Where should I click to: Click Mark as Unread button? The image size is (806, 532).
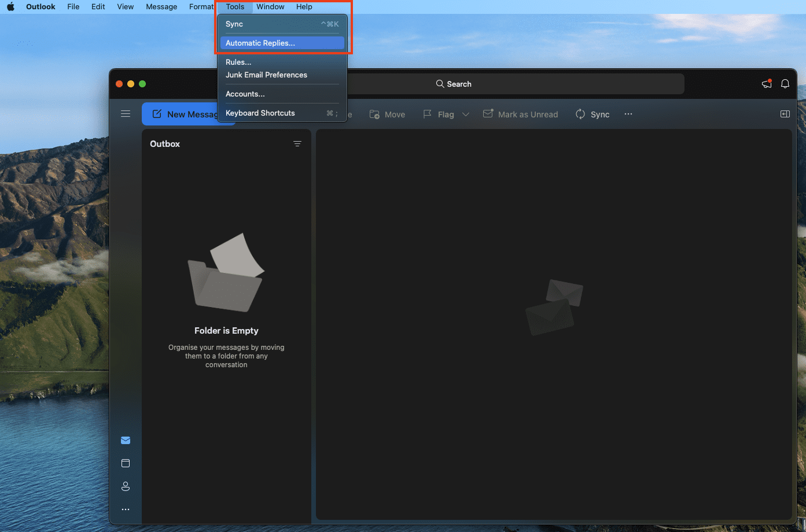[521, 114]
